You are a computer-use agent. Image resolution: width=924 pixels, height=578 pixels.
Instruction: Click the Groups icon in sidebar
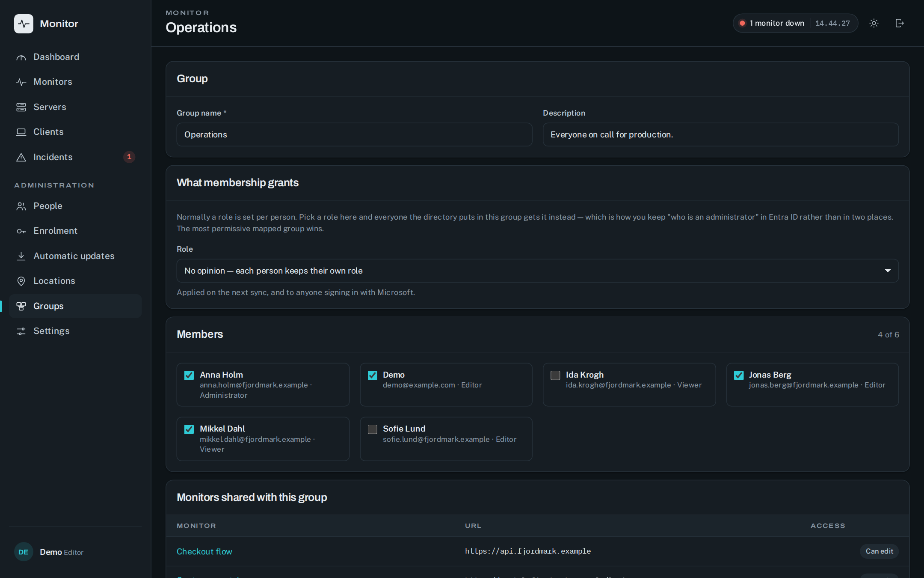(21, 306)
